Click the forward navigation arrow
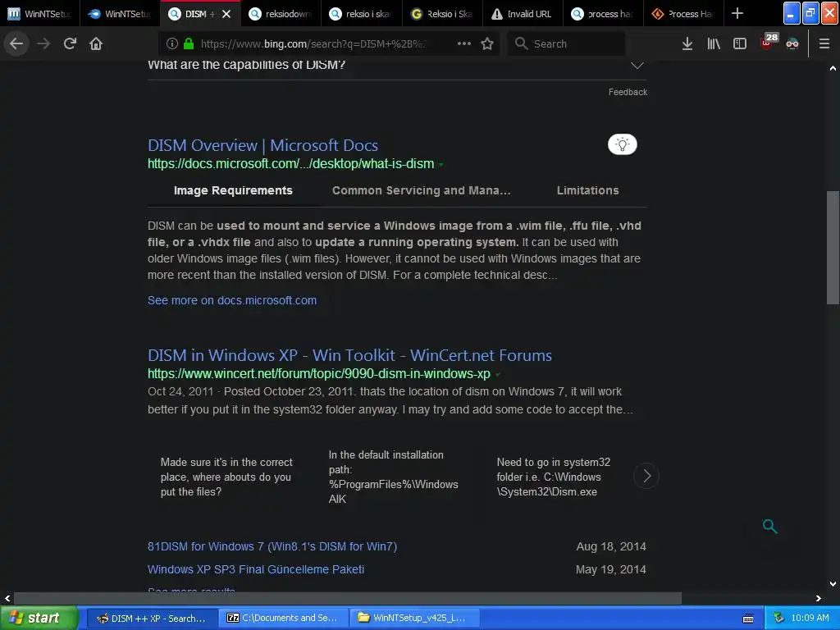 pos(43,43)
